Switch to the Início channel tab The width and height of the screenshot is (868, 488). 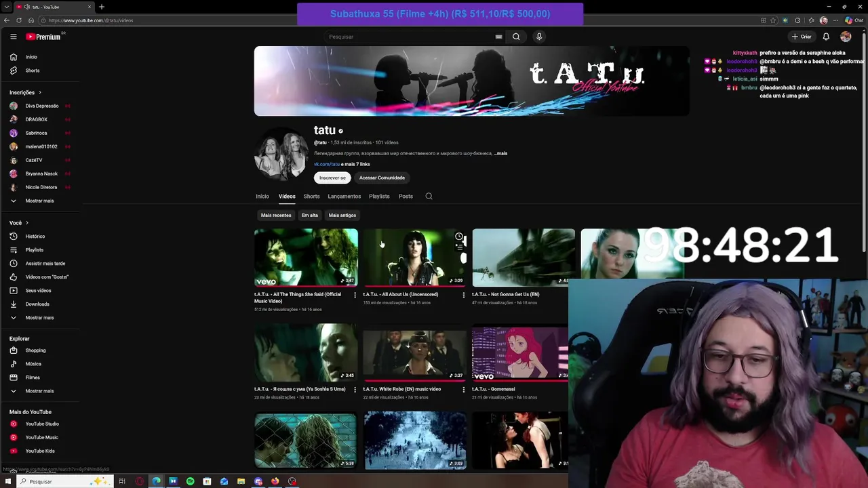[x=262, y=197]
